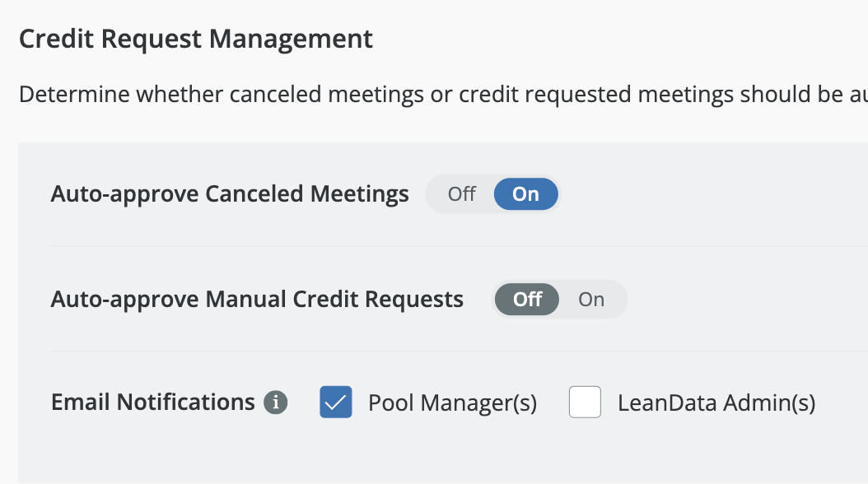The image size is (868, 484).
Task: Click the Auto-approve Manual Credit Requests label
Action: pyautogui.click(x=257, y=300)
